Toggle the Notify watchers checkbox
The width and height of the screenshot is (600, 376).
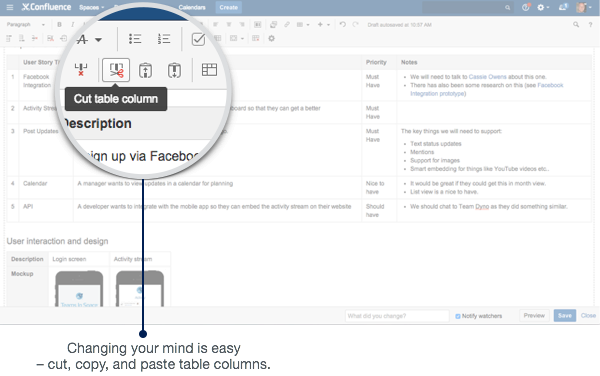tap(458, 316)
